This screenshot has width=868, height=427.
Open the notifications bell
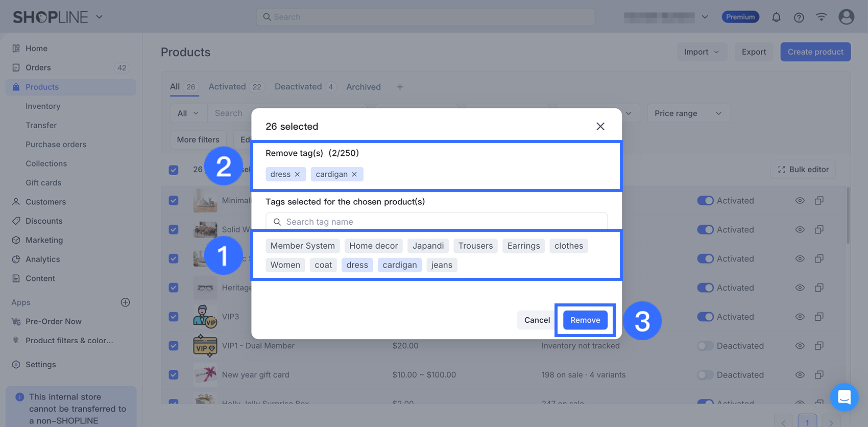click(776, 17)
